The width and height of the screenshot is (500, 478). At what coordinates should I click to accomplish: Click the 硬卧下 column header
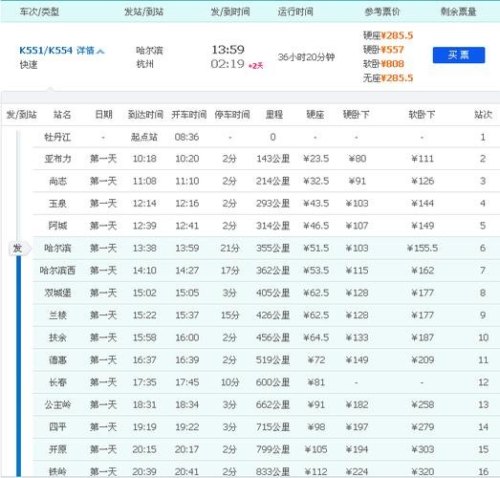tap(356, 115)
